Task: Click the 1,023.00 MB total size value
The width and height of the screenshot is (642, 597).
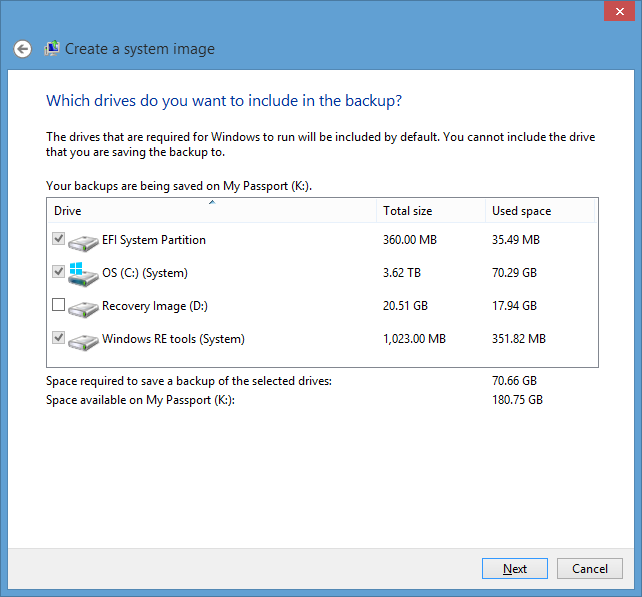Action: 414,339
